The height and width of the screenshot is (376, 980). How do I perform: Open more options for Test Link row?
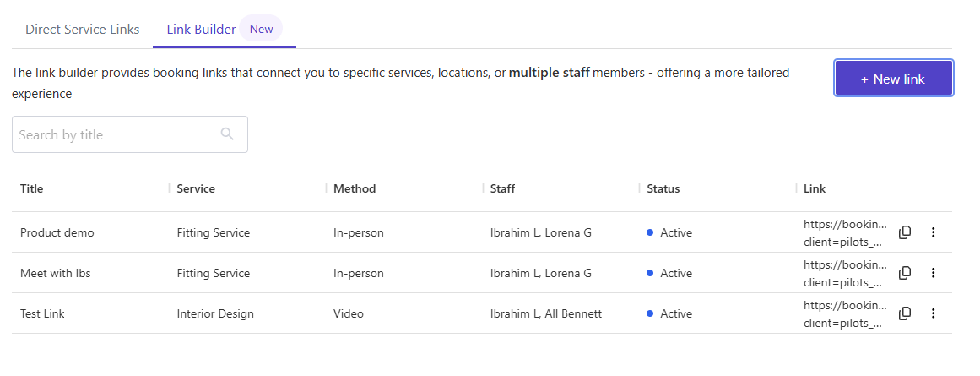933,313
